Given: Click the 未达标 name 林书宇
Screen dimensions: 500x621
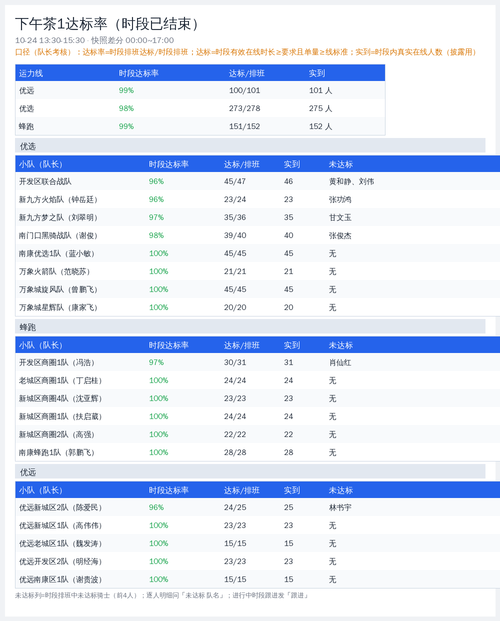Looking at the screenshot, I should coord(340,507).
